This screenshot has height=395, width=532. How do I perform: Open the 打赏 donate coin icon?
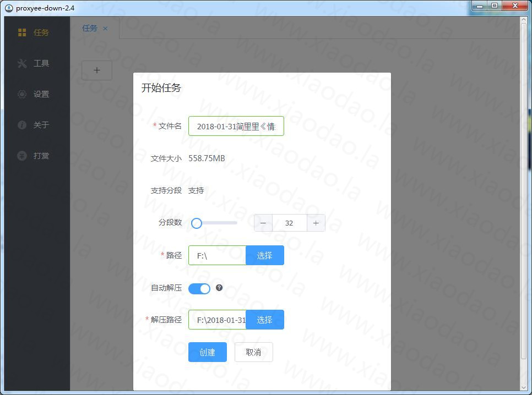point(22,156)
